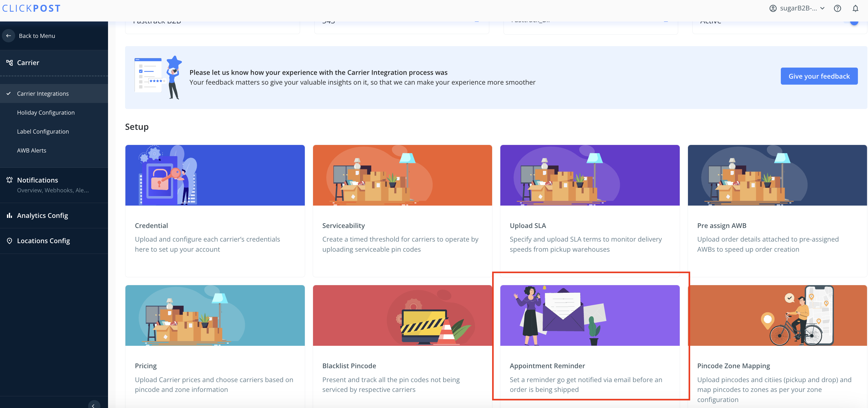
Task: Click the Back to Menu arrow icon
Action: tap(9, 36)
